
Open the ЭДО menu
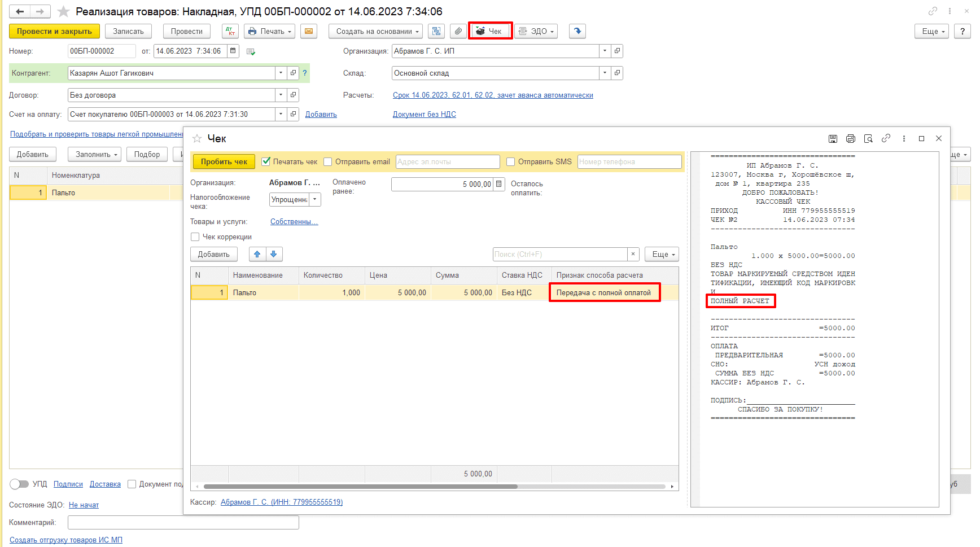click(536, 31)
